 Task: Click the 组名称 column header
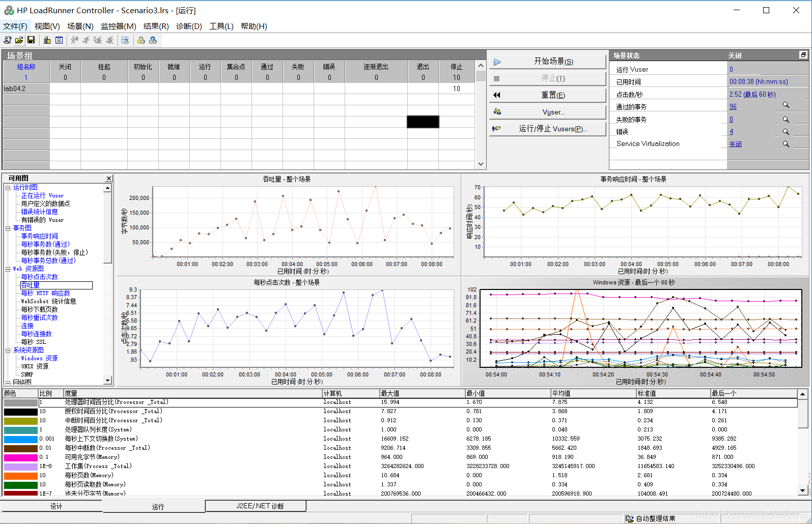click(x=26, y=67)
